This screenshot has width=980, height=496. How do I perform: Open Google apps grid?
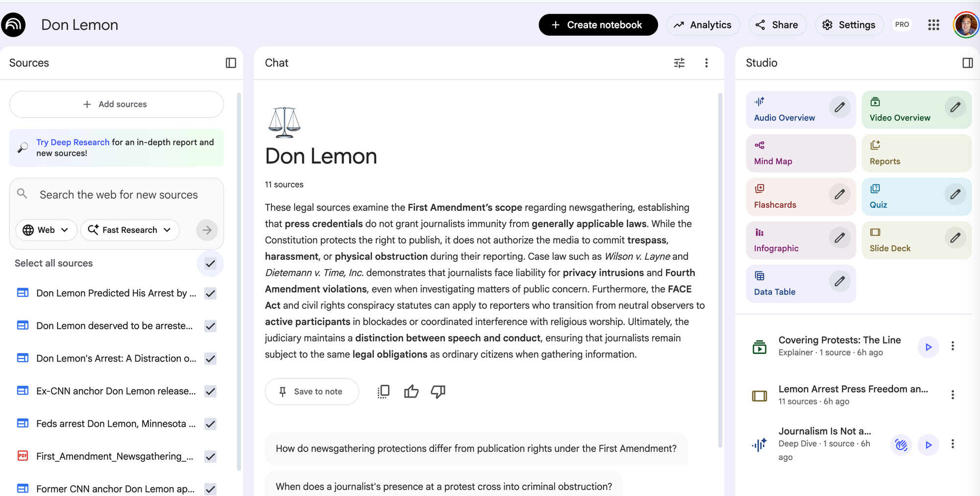(x=933, y=25)
